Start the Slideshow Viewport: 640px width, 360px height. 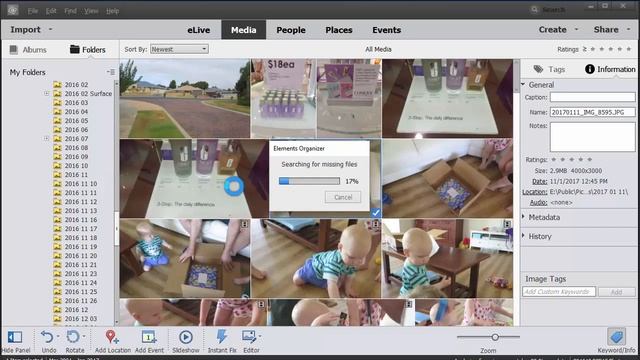point(186,337)
